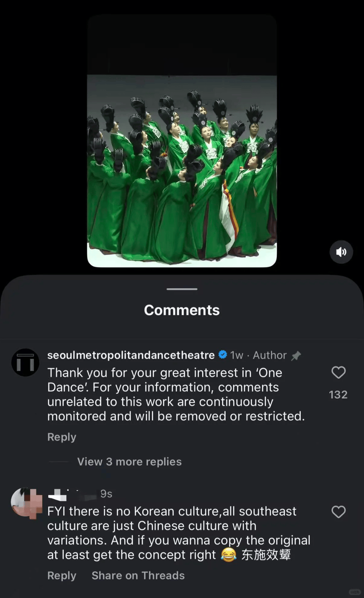Open seoulmetropolitandancetheatre username link
The width and height of the screenshot is (364, 598).
(131, 355)
